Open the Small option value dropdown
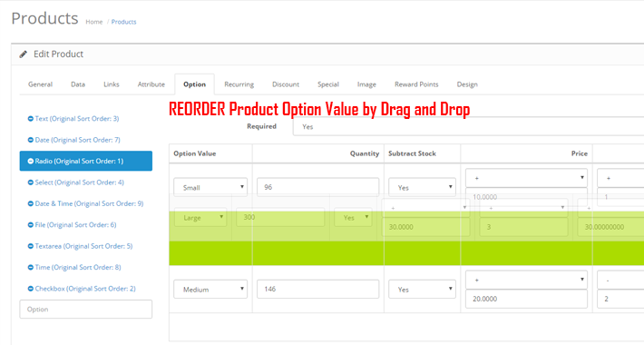Viewport: 644px width, 345px height. point(210,188)
